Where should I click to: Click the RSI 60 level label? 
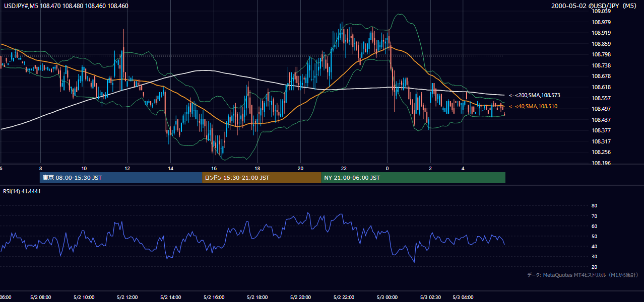point(594,226)
